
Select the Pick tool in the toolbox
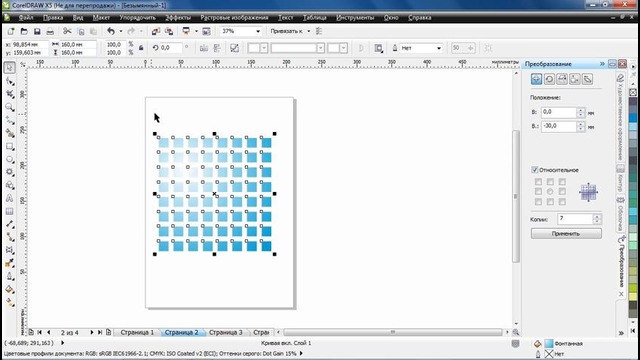(x=10, y=68)
